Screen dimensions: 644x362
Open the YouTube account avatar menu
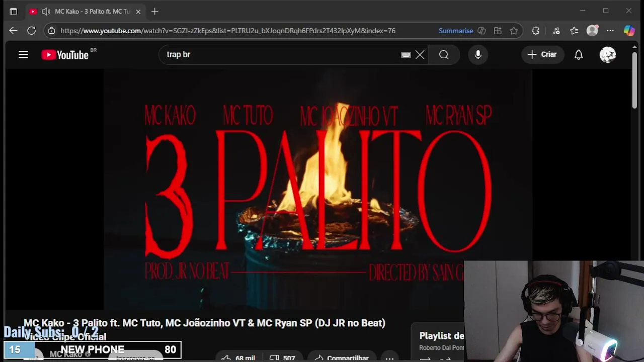608,55
